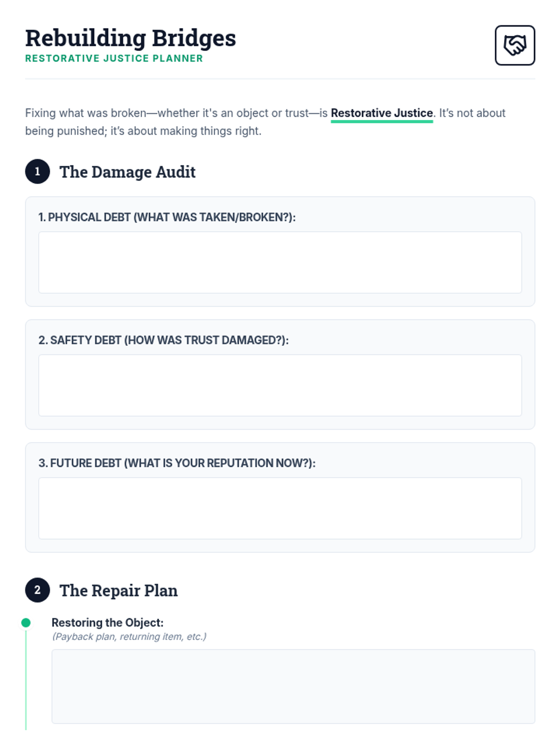The image size is (560, 747).
Task: Click the Restoring the Object label
Action: [107, 622]
